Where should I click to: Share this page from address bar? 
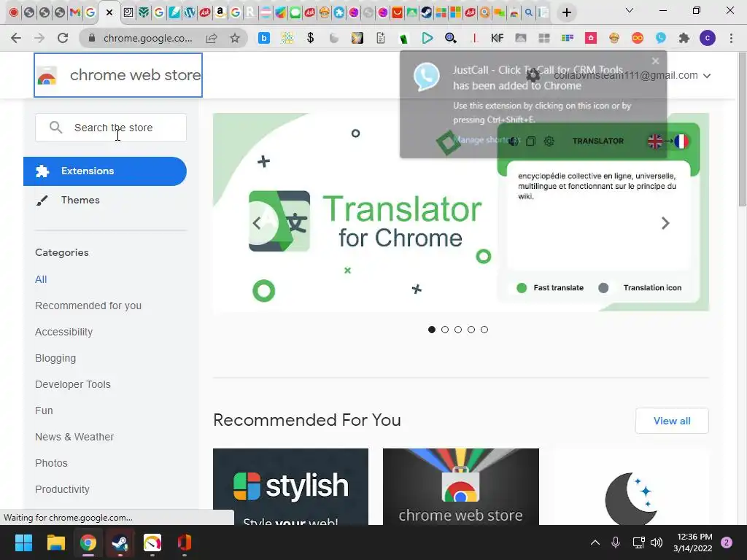pos(212,38)
